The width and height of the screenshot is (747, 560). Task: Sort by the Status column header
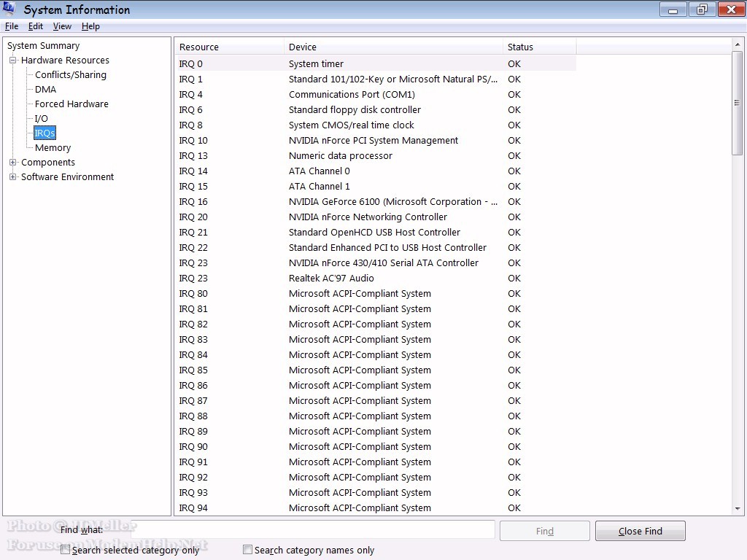pos(539,47)
